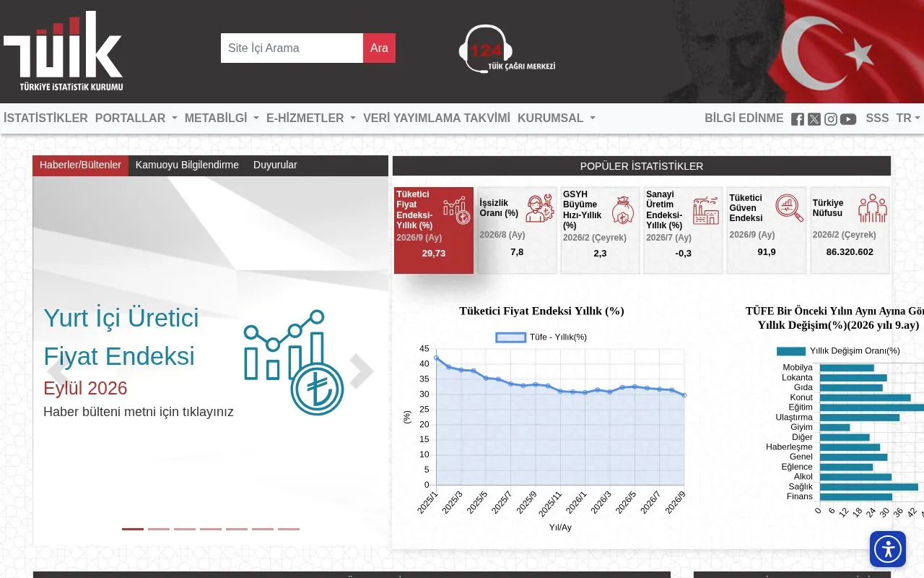Select the Tüketici Fiyat Endeksi-Yıllık card
Viewport: 924px width, 578px height.
click(434, 230)
